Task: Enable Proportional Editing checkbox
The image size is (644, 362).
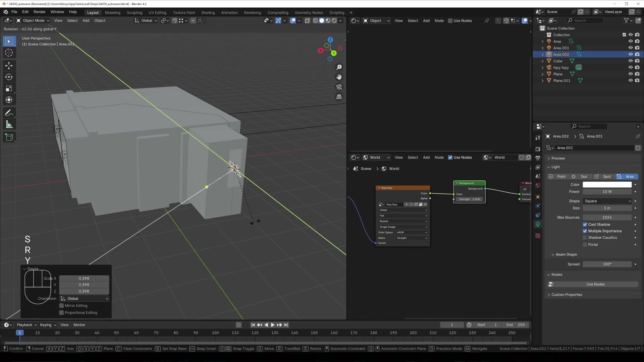Action: pyautogui.click(x=61, y=313)
